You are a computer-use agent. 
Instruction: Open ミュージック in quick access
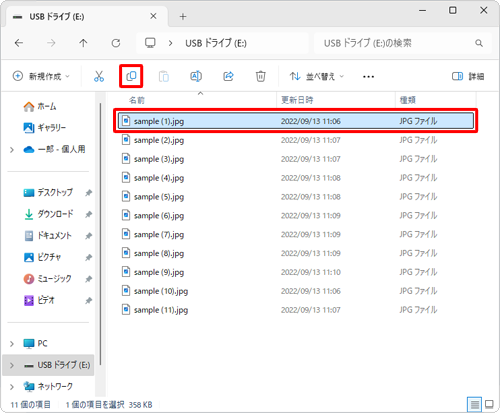(48, 279)
